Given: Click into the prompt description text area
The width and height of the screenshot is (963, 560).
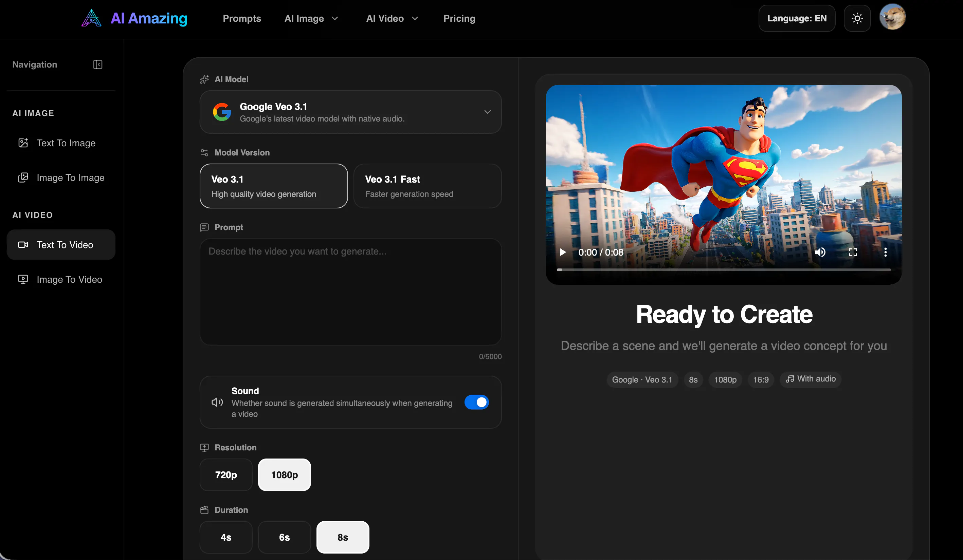Looking at the screenshot, I should click(350, 292).
